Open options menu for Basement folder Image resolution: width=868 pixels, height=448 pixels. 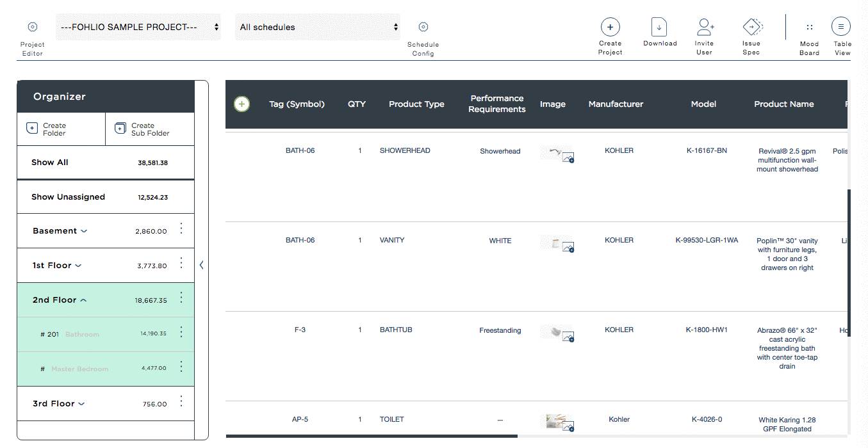coord(181,228)
